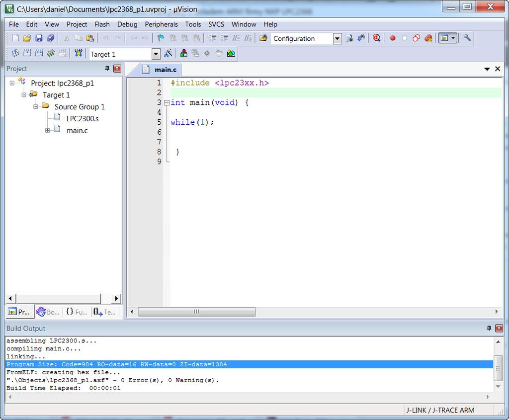Screen dimensions: 509x420
Task: Open Target Options magic wand icon
Action: [168, 53]
